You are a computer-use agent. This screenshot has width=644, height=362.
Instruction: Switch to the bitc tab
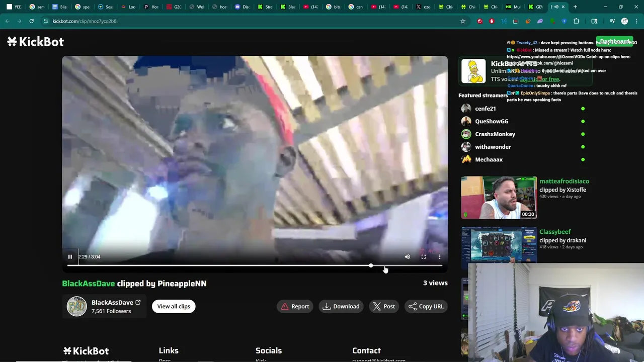333,7
